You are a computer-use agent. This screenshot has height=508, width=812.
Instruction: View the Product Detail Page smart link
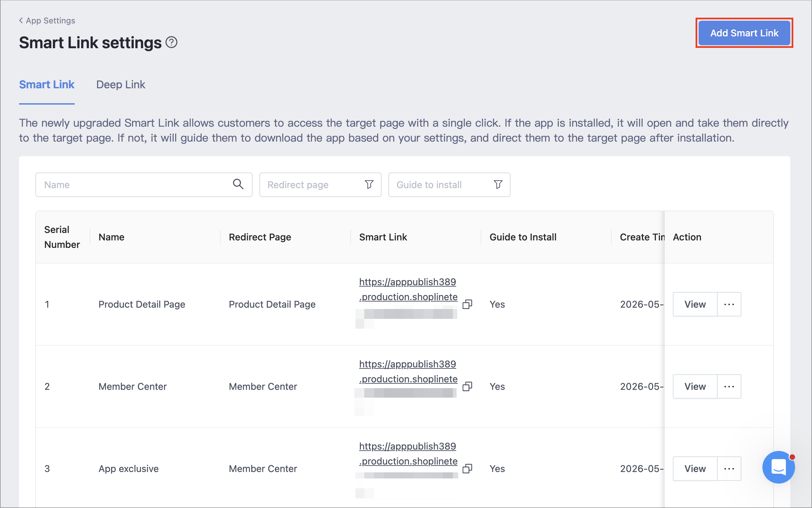tap(695, 304)
